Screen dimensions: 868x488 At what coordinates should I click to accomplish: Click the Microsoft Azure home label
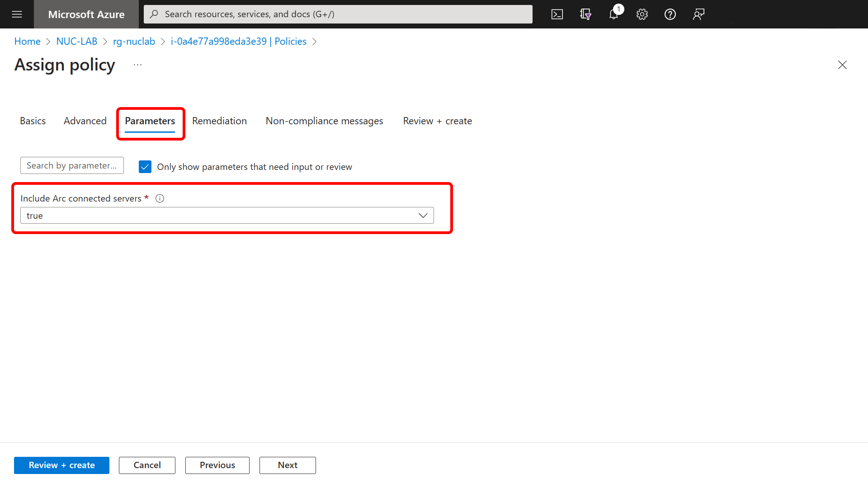[86, 14]
